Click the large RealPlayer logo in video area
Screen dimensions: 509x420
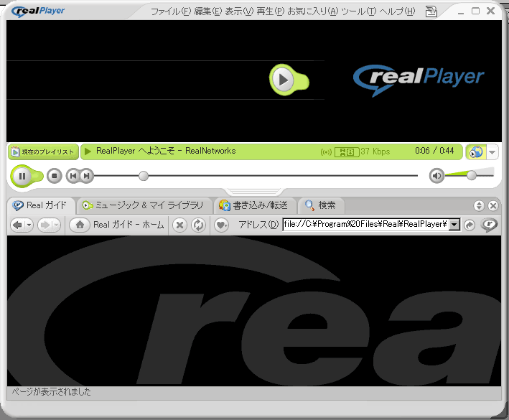419,80
